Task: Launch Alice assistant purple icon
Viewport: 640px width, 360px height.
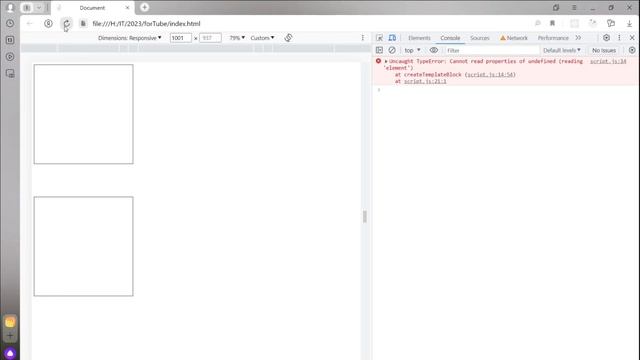Action: click(x=10, y=353)
